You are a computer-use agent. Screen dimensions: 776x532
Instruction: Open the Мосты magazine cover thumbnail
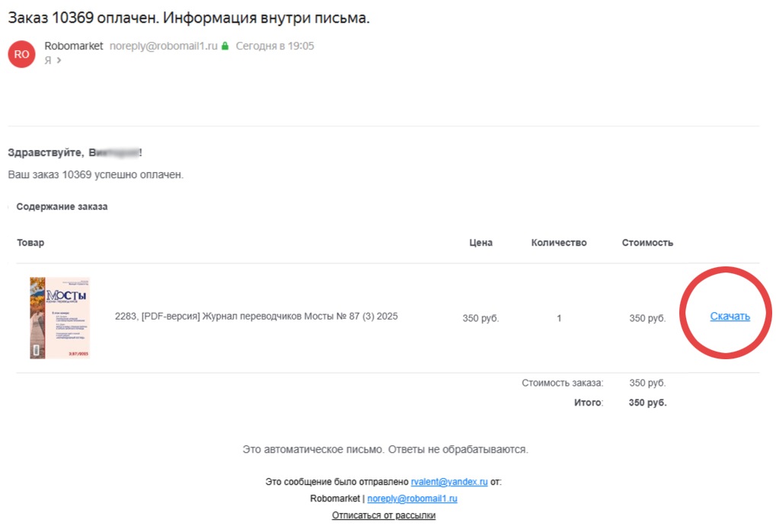(x=59, y=317)
